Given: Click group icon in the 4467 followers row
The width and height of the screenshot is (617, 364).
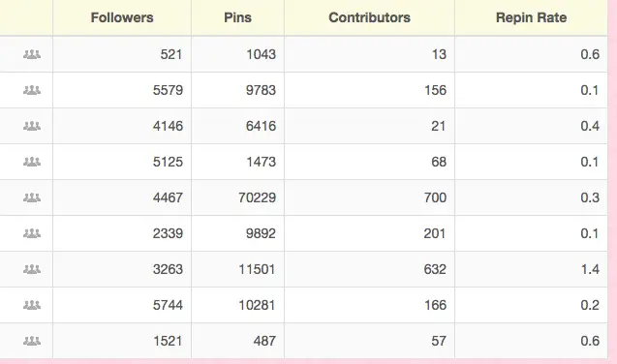Looking at the screenshot, I should point(32,197).
